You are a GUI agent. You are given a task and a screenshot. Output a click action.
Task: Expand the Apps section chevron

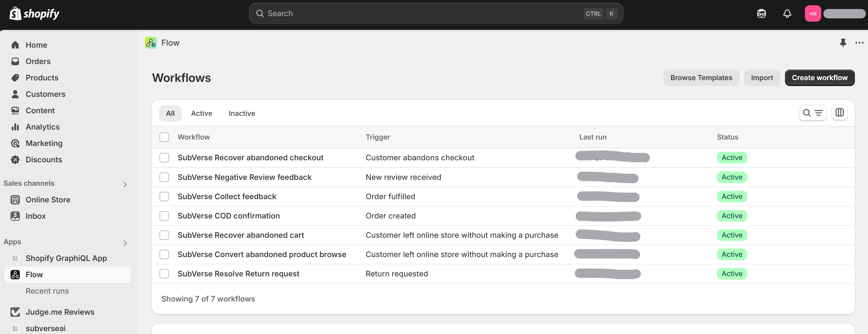[x=125, y=243]
